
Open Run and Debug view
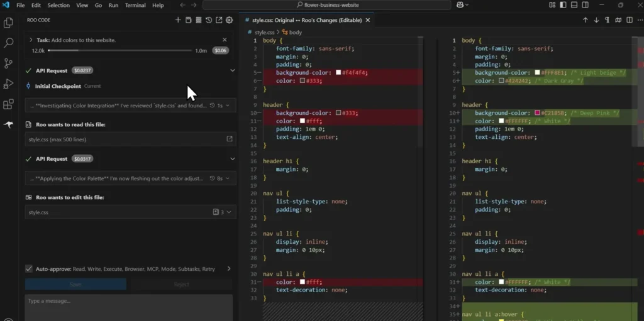click(x=8, y=84)
